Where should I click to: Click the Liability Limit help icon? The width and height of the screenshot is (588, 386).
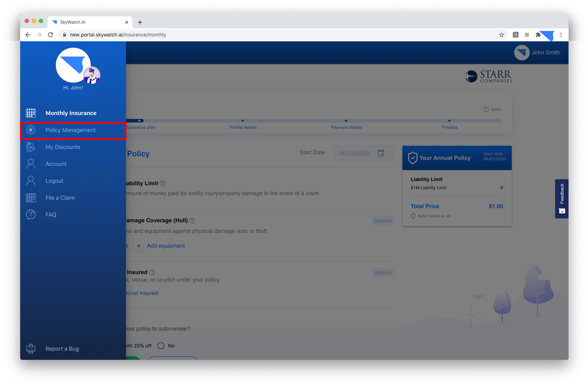coord(163,183)
